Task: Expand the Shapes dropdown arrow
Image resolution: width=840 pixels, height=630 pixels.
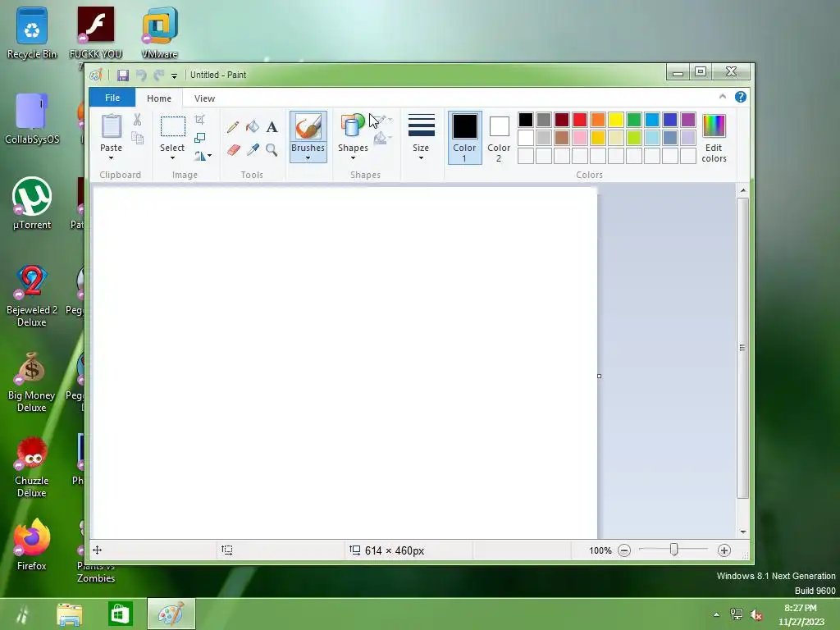Action: pyautogui.click(x=353, y=158)
